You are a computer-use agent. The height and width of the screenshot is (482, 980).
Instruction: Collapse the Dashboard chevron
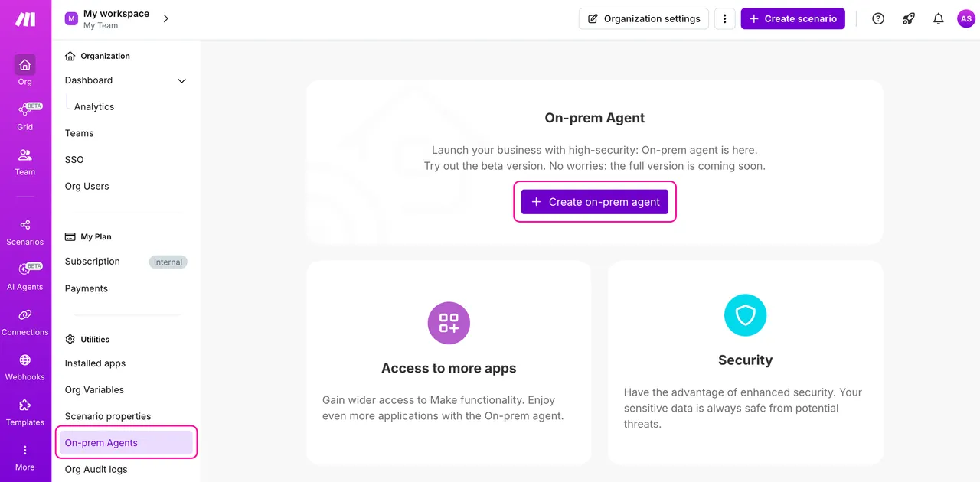(181, 80)
